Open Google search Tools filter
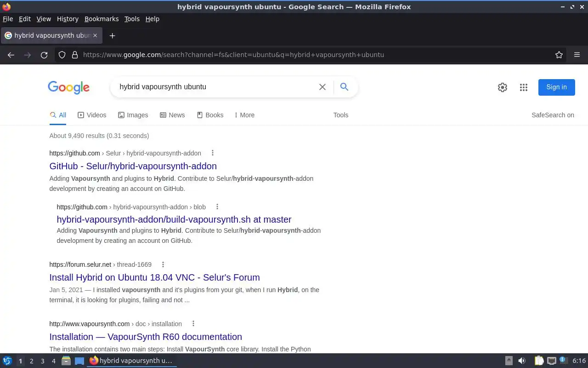 coord(341,115)
